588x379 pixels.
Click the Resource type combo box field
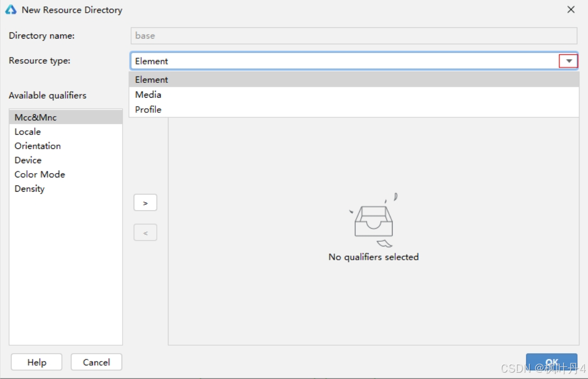353,61
